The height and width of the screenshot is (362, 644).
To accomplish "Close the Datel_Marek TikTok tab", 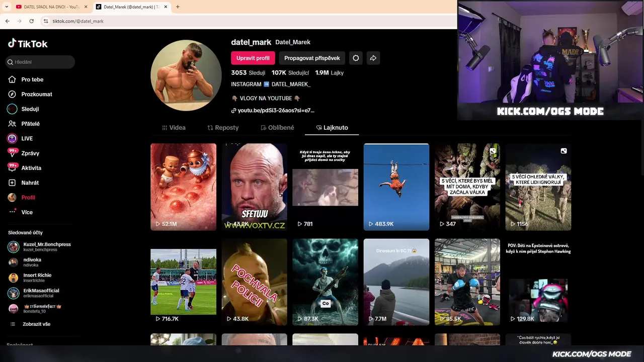I will click(x=167, y=7).
